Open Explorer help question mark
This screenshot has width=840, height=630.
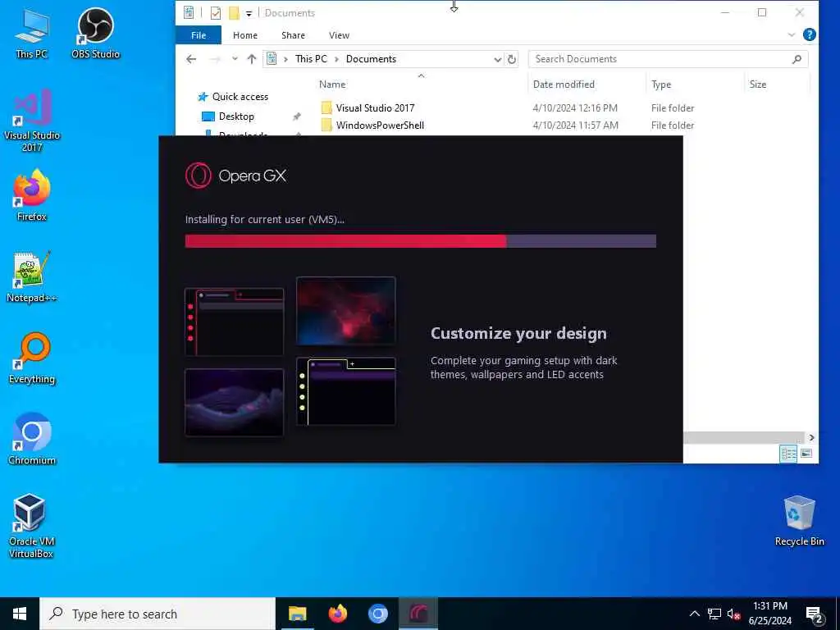coord(810,34)
